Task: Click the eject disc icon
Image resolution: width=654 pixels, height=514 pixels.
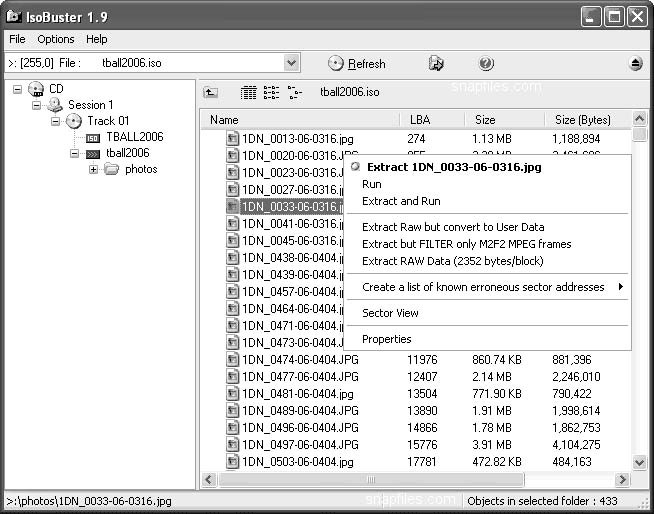Action: [x=636, y=63]
